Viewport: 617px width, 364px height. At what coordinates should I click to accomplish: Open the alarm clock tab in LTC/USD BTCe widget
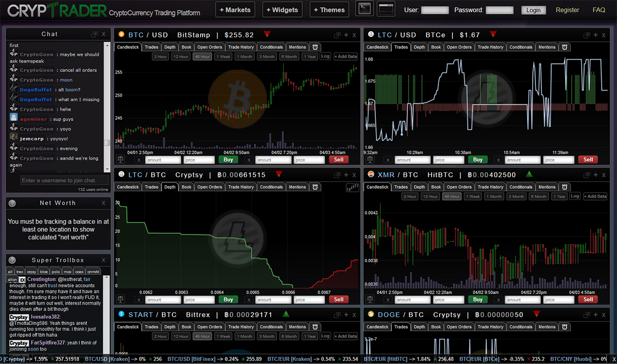click(x=565, y=47)
